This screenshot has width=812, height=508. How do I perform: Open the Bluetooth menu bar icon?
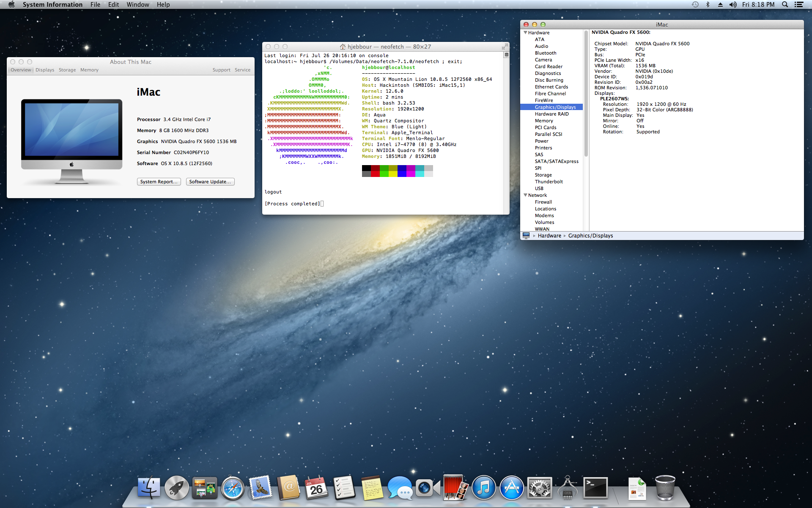coord(708,5)
